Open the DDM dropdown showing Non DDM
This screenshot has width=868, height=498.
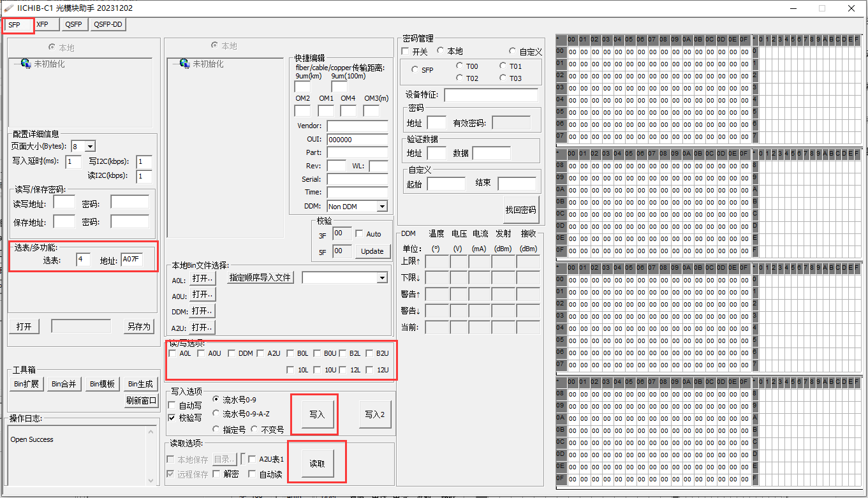click(x=357, y=206)
